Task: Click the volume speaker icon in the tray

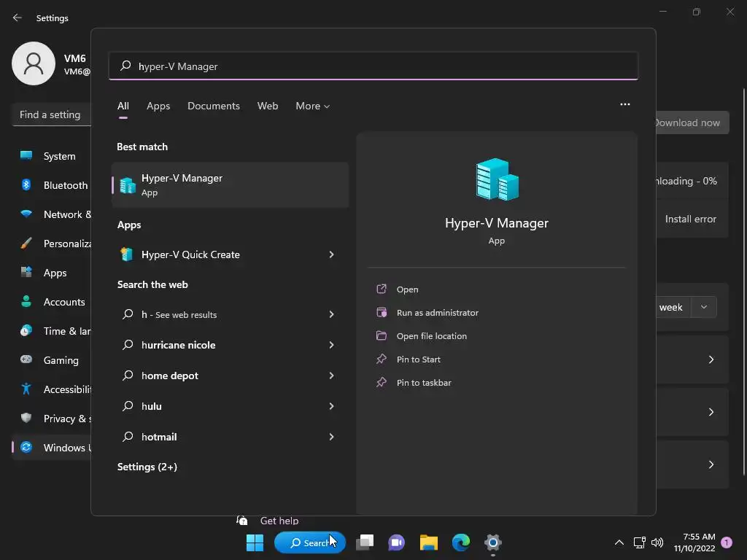Action: coord(657,542)
